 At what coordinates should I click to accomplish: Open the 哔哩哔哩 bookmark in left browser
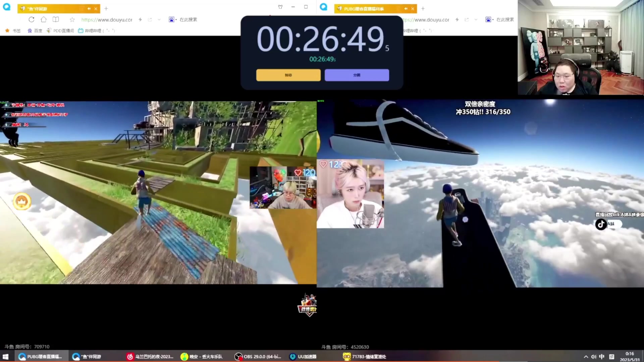pyautogui.click(x=96, y=31)
